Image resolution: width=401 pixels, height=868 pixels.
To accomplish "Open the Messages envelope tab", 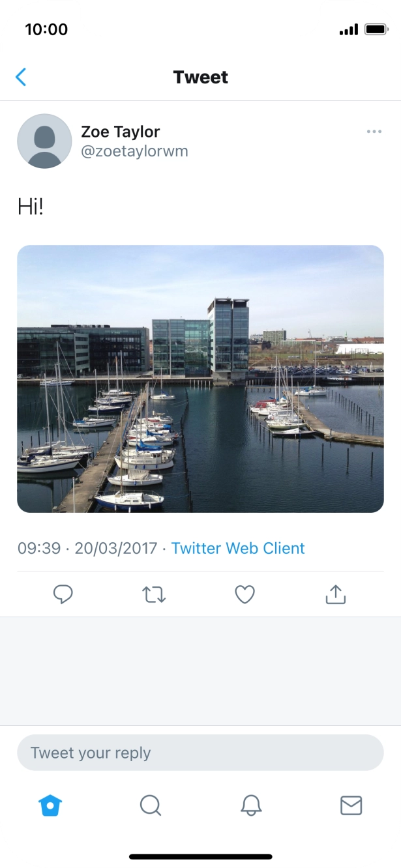I will 351,806.
